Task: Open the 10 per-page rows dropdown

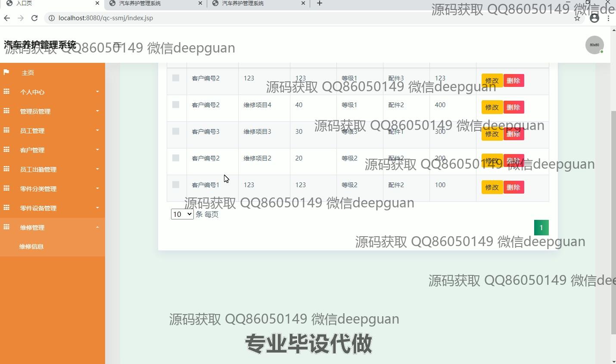Action: coord(182,214)
